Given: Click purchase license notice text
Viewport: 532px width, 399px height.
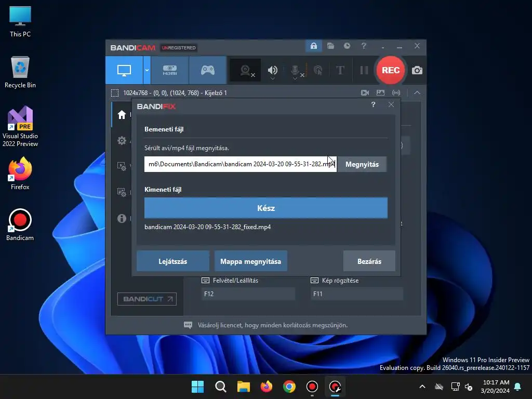Looking at the screenshot, I should click(x=273, y=325).
